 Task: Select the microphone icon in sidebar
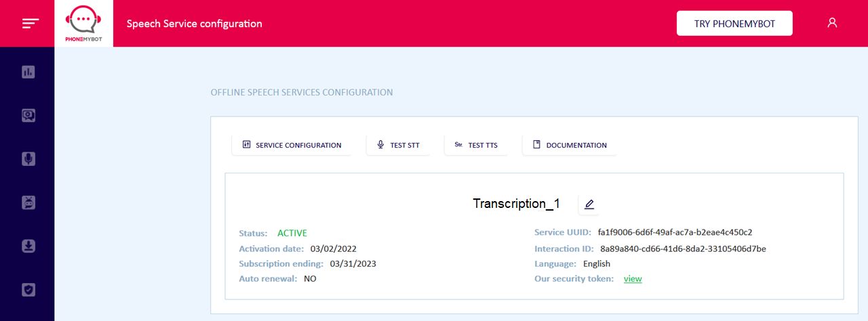pyautogui.click(x=28, y=158)
